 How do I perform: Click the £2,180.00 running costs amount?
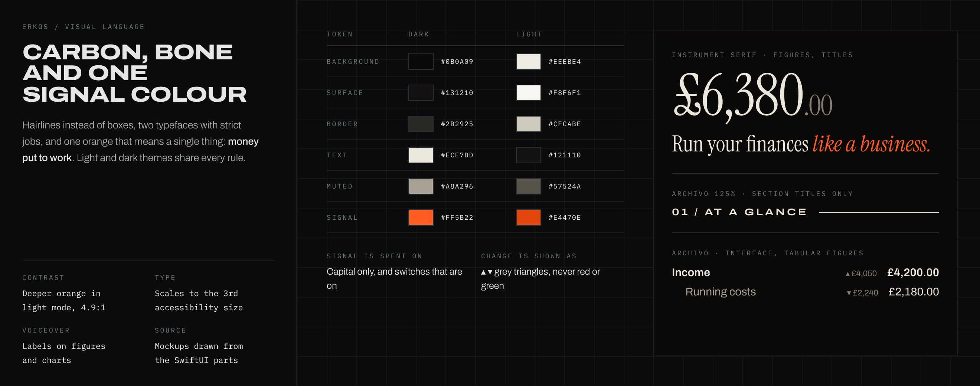point(914,292)
